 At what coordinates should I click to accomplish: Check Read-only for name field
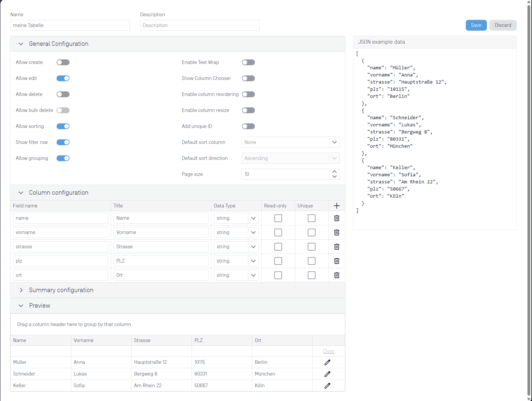(278, 218)
